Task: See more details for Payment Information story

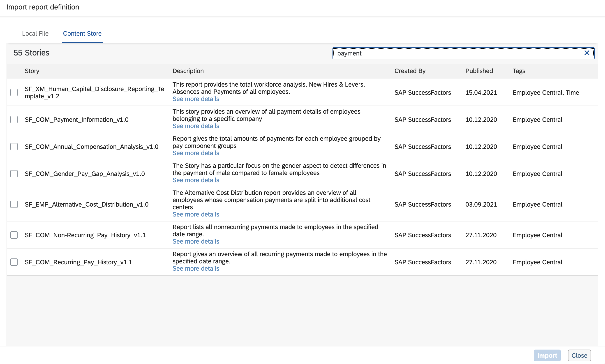Action: tap(196, 126)
